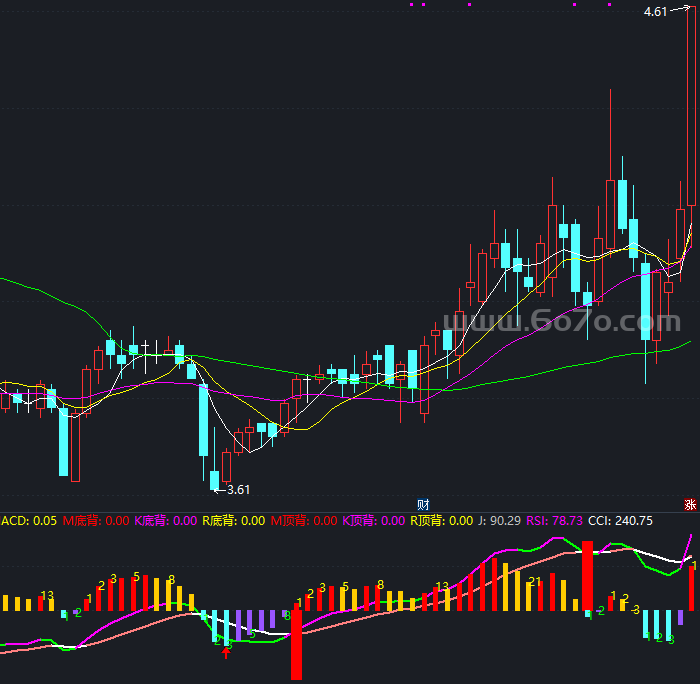
Task: Select the R顶背 indicator label
Action: (441, 520)
